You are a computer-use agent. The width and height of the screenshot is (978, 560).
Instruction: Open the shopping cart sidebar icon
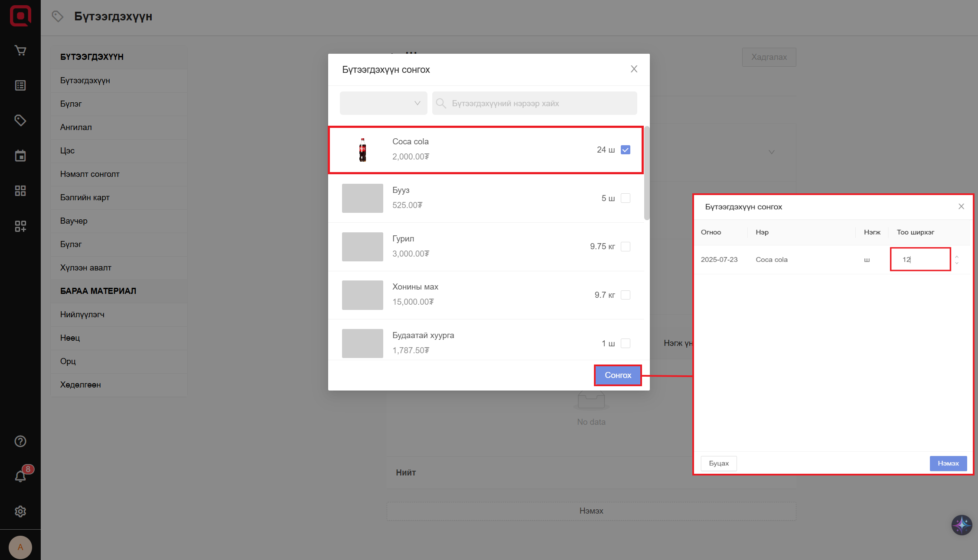[20, 51]
